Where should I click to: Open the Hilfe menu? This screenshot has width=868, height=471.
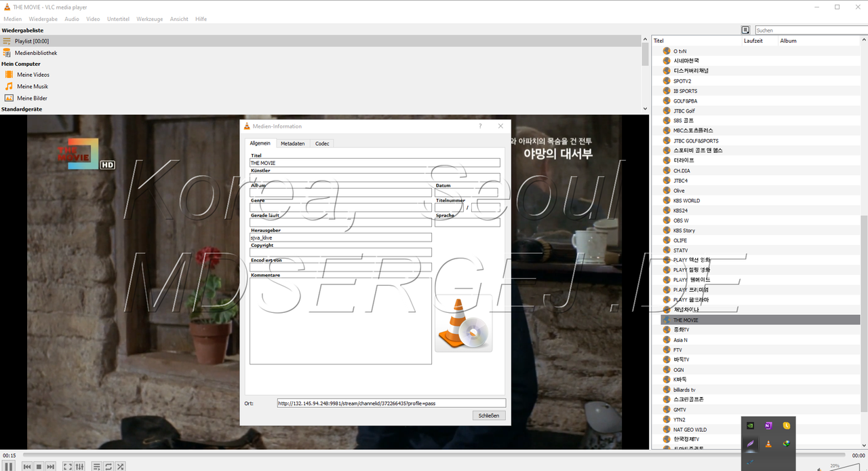click(201, 19)
